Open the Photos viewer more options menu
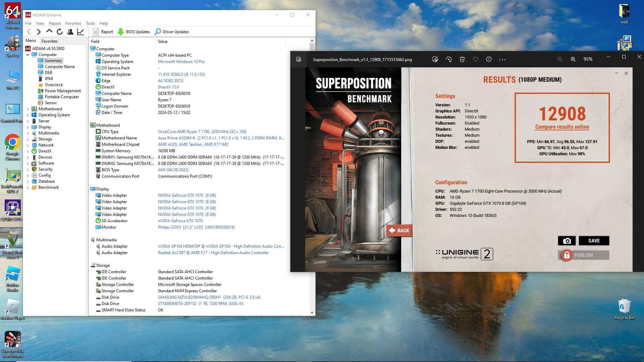The image size is (644, 362). (x=502, y=59)
